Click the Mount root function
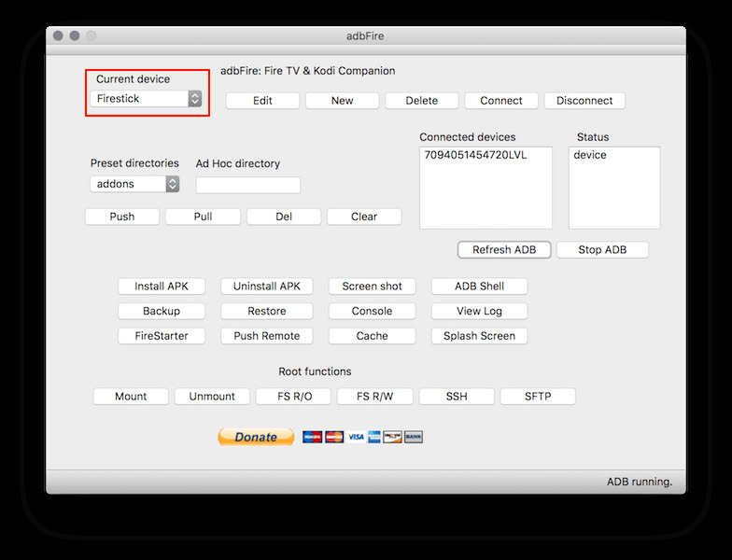This screenshot has height=560, width=732. click(x=131, y=396)
